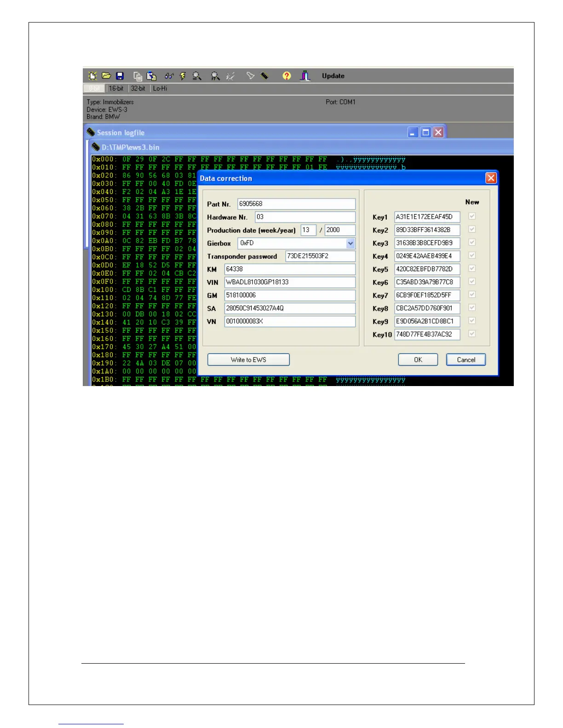The height and width of the screenshot is (728, 563).
Task: Click the production year field 2000
Action: coord(340,230)
